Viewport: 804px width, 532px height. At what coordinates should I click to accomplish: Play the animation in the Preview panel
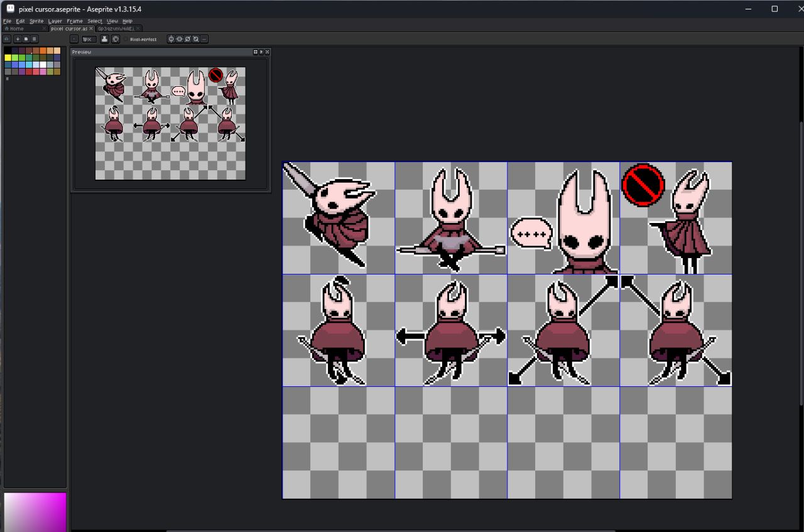pyautogui.click(x=261, y=52)
